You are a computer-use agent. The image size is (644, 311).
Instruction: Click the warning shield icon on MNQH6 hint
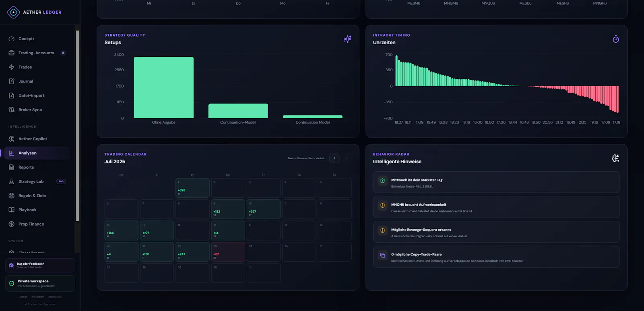coord(382,206)
